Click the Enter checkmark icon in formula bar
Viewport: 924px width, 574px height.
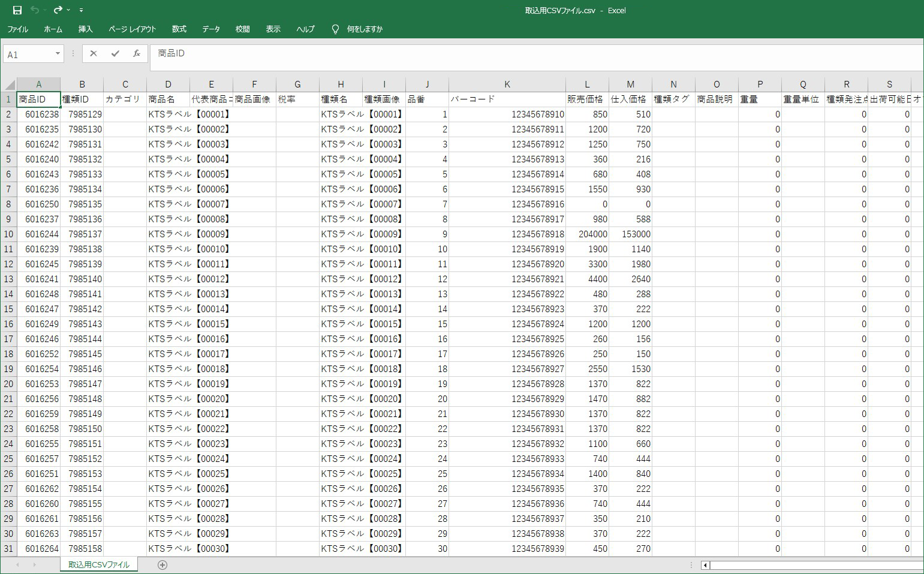(x=115, y=54)
